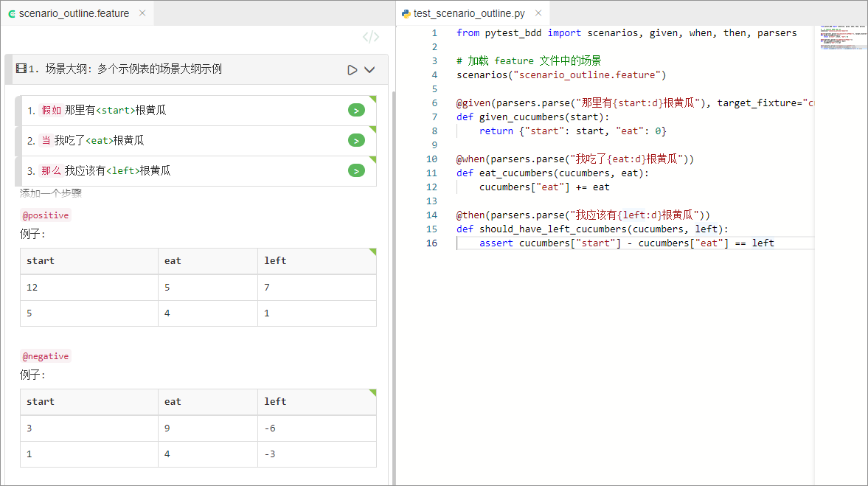Screen dimensions: 868x486
Task: Click green arrow on step 1 假如
Action: click(x=356, y=111)
